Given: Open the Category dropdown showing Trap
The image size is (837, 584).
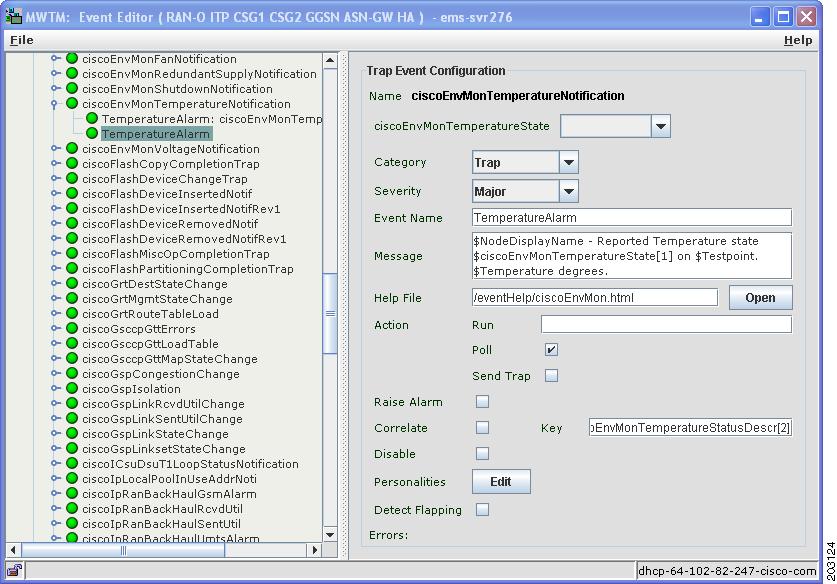Looking at the screenshot, I should click(569, 162).
